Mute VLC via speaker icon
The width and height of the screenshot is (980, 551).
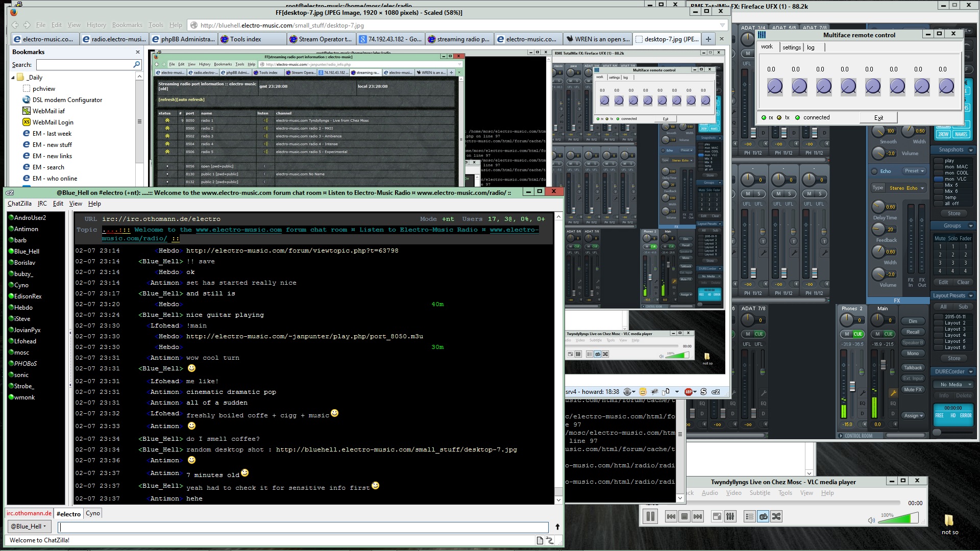pyautogui.click(x=871, y=520)
